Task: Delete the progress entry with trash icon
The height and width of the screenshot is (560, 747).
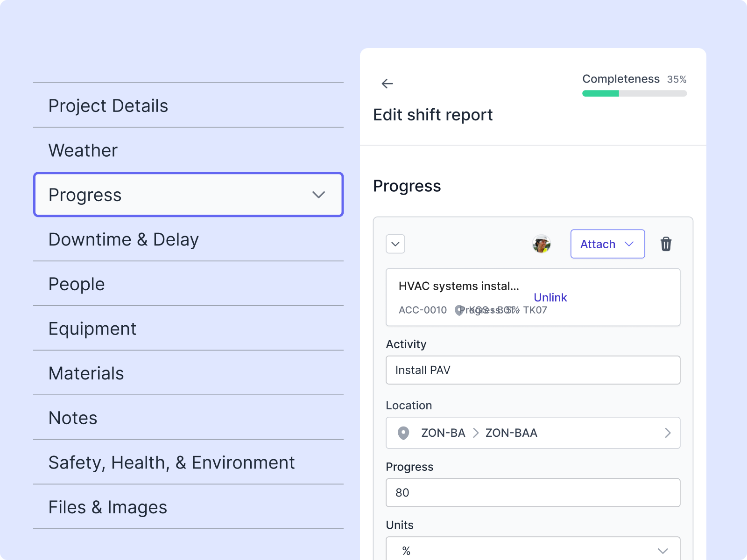Action: coord(666,244)
